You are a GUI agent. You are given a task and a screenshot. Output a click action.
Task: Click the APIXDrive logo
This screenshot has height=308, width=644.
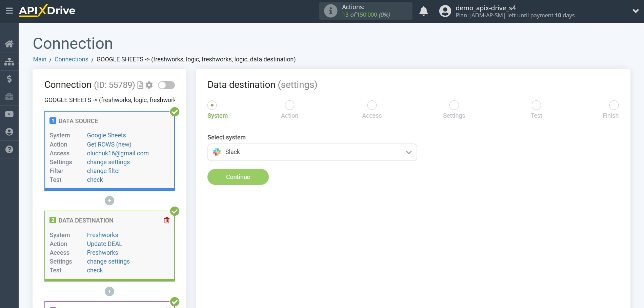click(47, 11)
